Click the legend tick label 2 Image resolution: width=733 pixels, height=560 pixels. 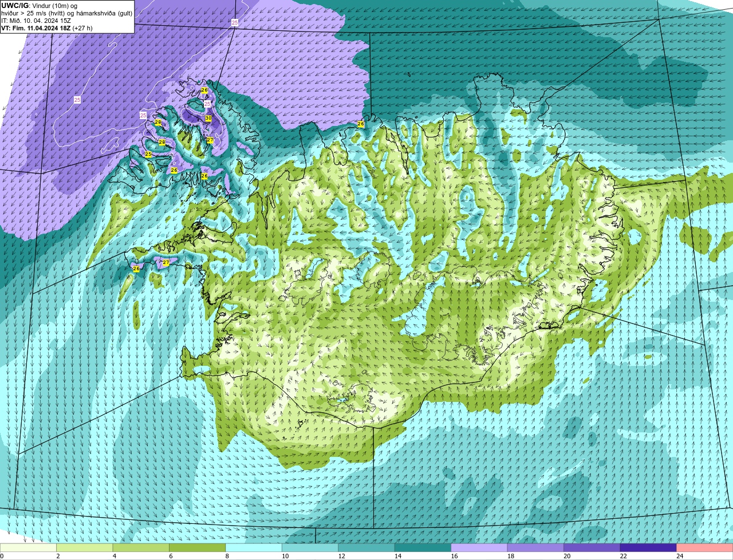[57, 556]
